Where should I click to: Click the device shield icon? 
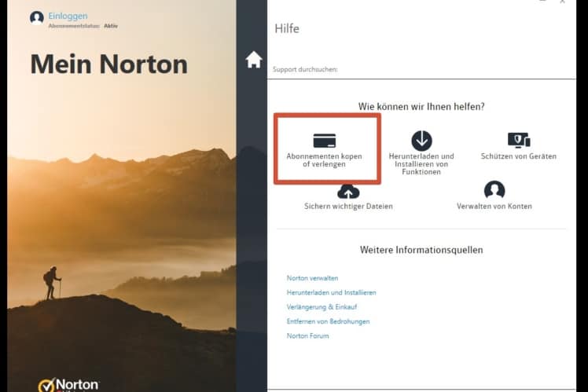pos(519,140)
